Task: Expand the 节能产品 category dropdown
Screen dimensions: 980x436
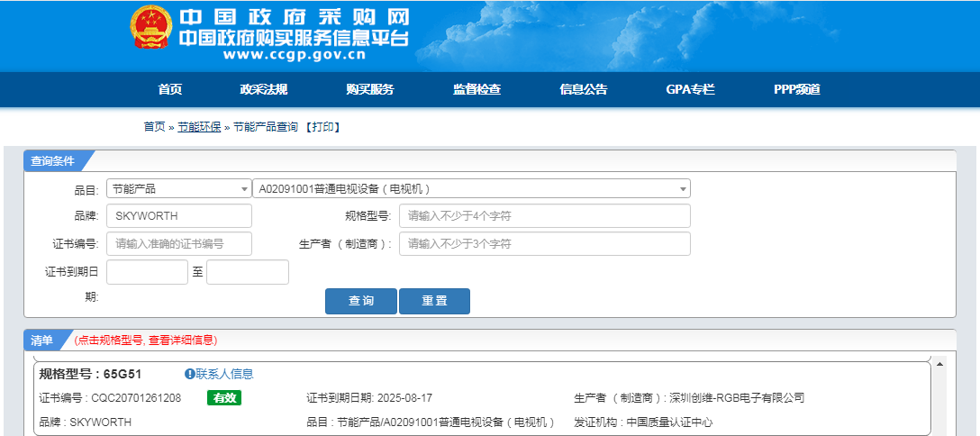Action: pos(178,188)
